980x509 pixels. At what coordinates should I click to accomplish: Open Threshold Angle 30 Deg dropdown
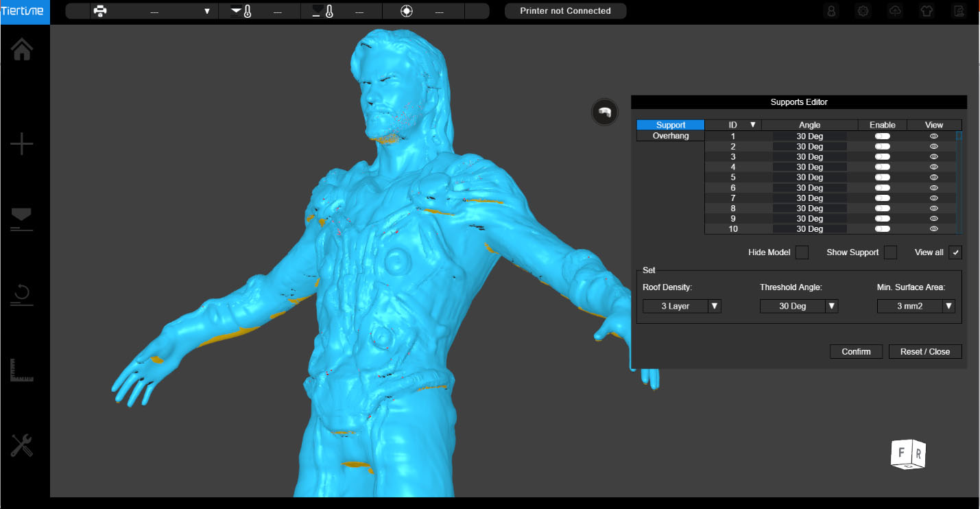tap(799, 306)
